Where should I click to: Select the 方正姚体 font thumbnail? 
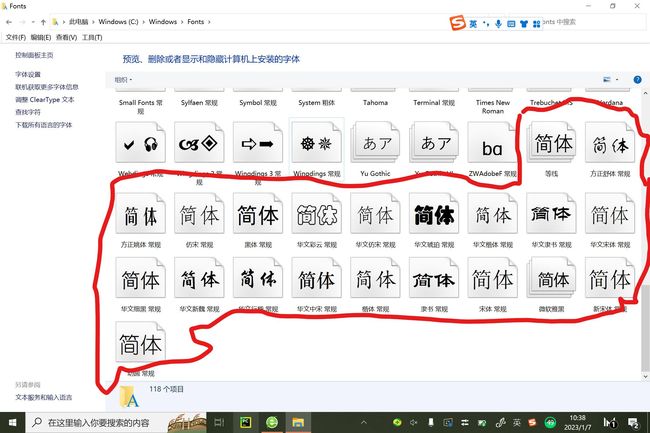141,213
